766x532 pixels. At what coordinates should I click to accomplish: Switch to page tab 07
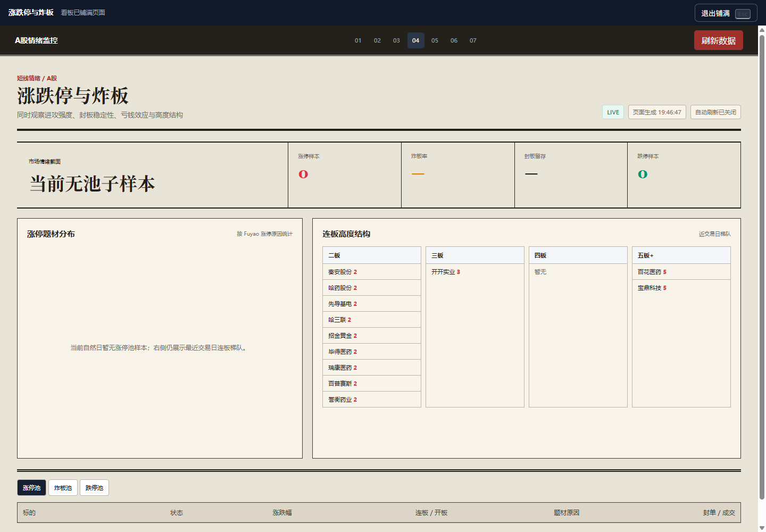[473, 40]
